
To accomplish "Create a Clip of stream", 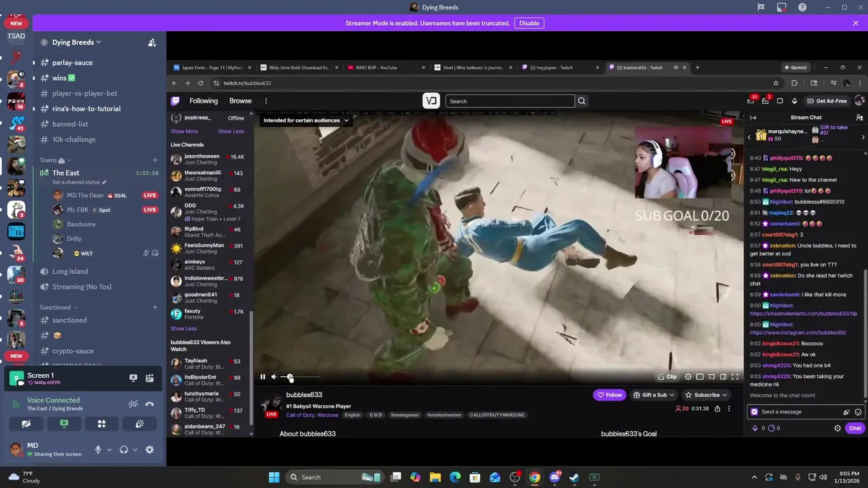I will click(667, 377).
